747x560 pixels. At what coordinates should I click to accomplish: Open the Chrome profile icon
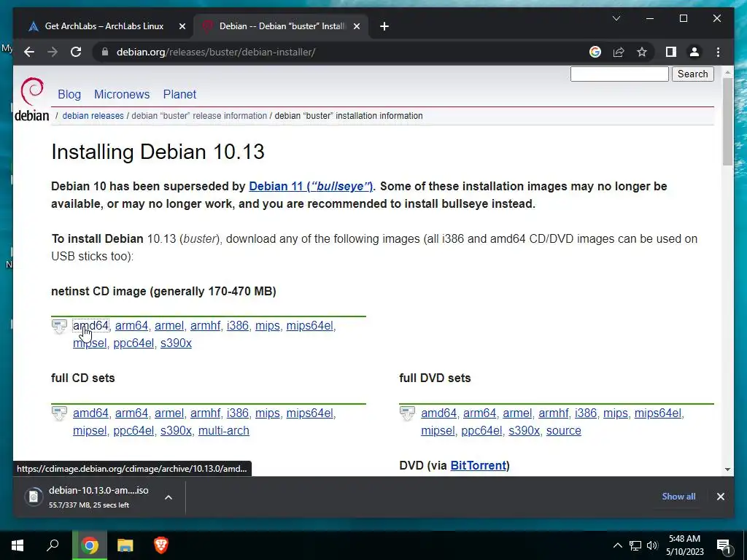pyautogui.click(x=694, y=52)
